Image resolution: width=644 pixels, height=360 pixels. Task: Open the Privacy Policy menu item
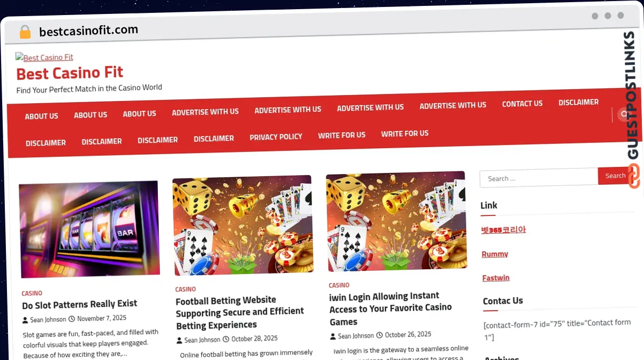click(276, 137)
